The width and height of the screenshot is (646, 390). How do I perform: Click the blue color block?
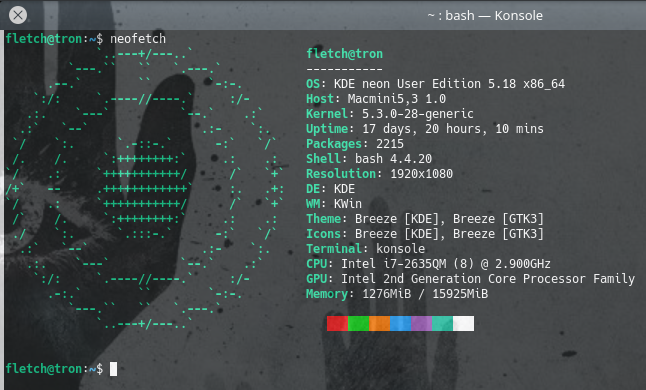coord(400,323)
